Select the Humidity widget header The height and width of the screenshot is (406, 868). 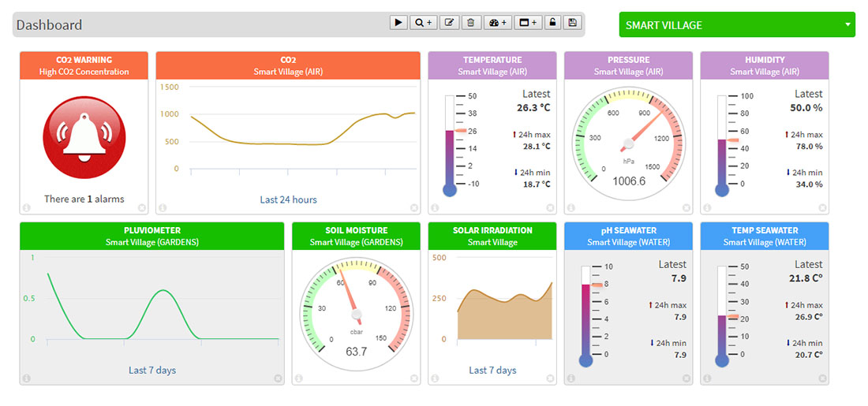pos(764,65)
